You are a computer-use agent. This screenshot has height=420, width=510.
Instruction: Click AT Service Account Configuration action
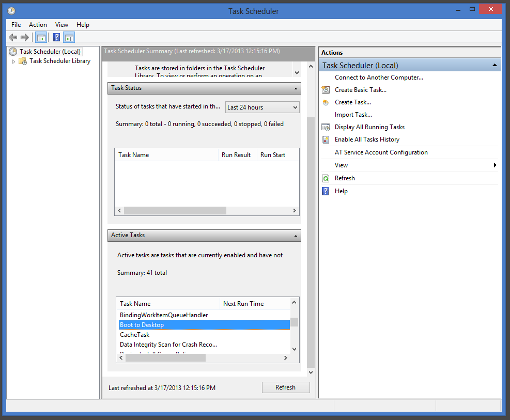click(381, 152)
